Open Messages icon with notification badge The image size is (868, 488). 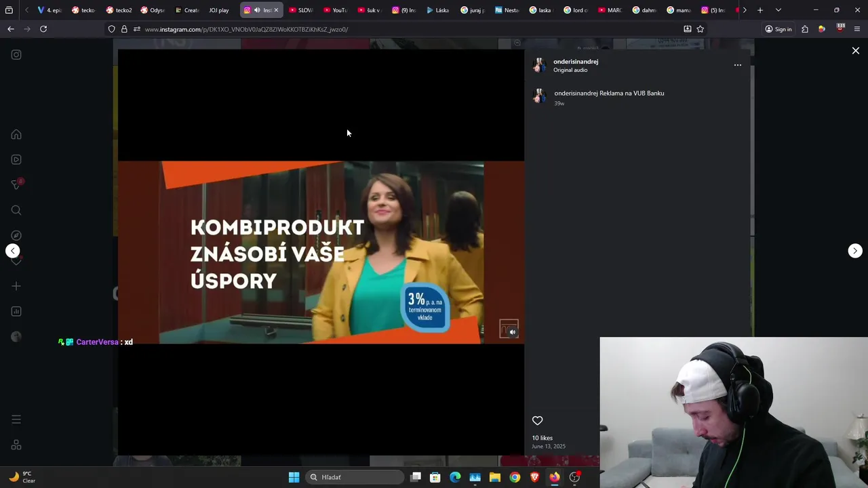17,184
